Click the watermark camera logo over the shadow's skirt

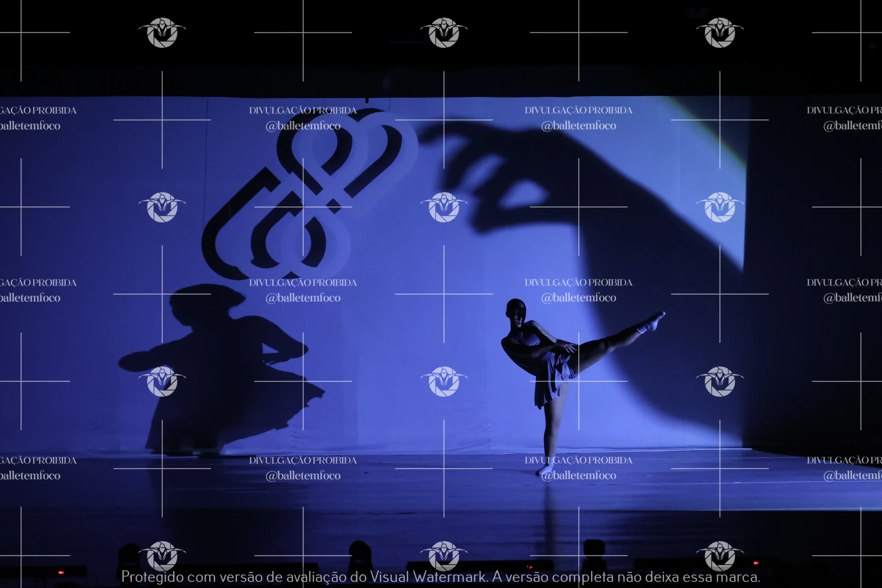[162, 381]
